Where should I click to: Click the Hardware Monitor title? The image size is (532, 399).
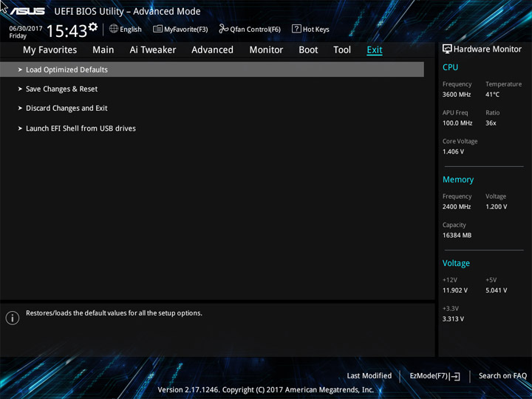488,50
